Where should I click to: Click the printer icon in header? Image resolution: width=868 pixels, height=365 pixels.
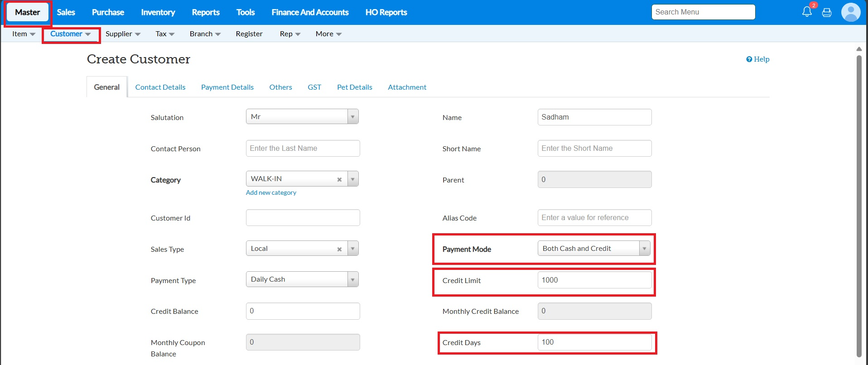[827, 12]
